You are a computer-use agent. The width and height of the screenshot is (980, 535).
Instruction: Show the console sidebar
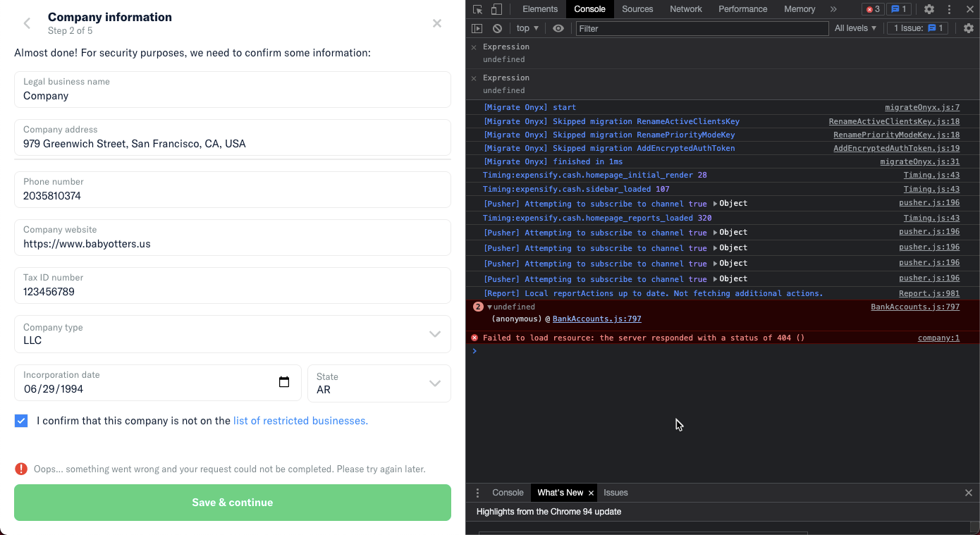point(477,28)
